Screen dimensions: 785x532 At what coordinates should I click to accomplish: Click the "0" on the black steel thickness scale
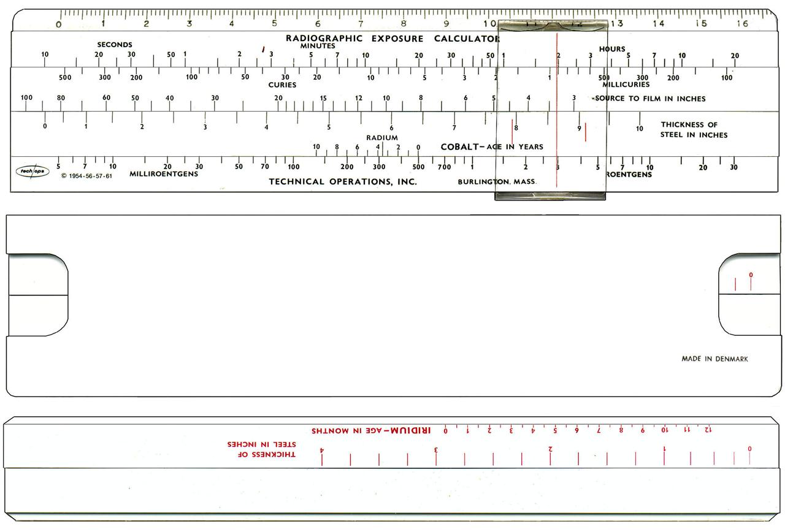click(x=45, y=127)
